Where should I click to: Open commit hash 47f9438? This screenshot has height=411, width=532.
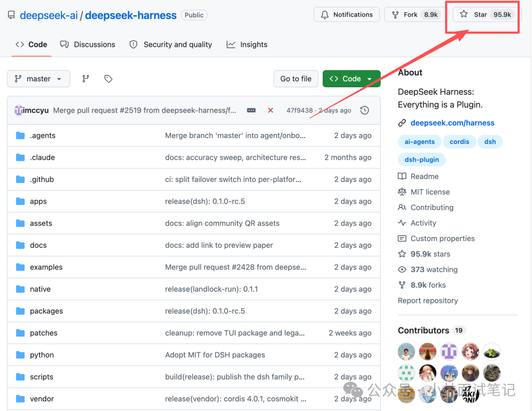[299, 110]
